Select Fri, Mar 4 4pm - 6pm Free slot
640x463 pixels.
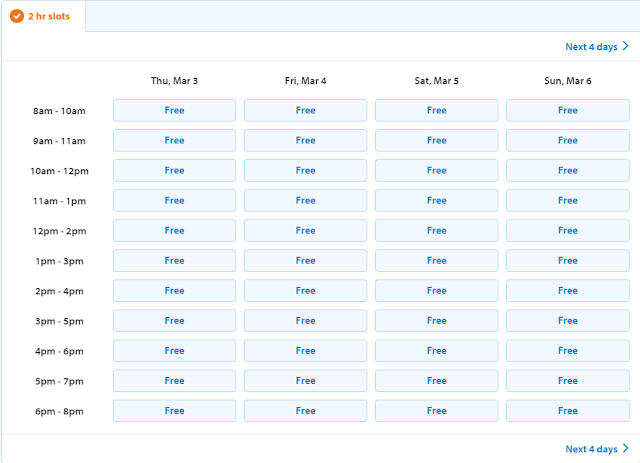coord(305,351)
